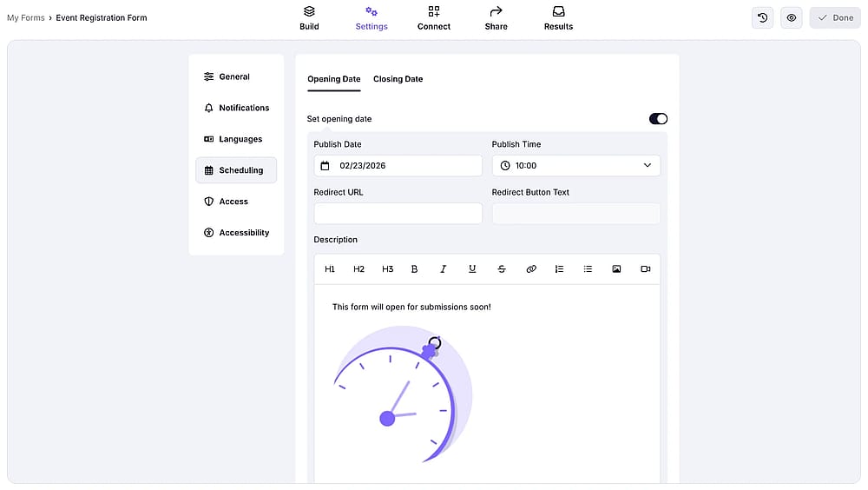Viewport: 868px width, 490px height.
Task: Insert a hyperlink
Action: coord(531,268)
